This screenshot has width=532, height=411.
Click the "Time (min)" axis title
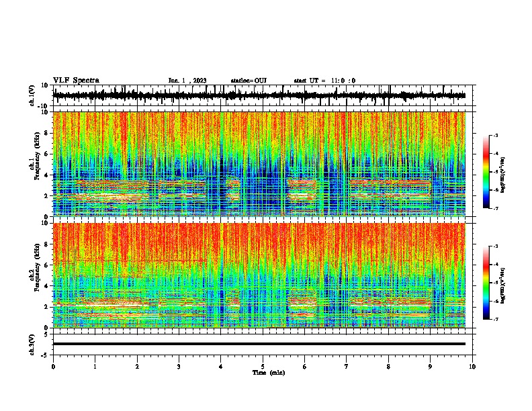pyautogui.click(x=269, y=373)
